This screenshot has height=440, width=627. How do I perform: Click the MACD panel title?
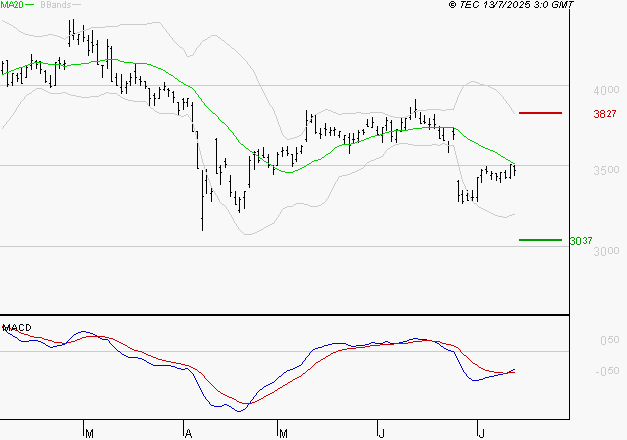[x=16, y=328]
